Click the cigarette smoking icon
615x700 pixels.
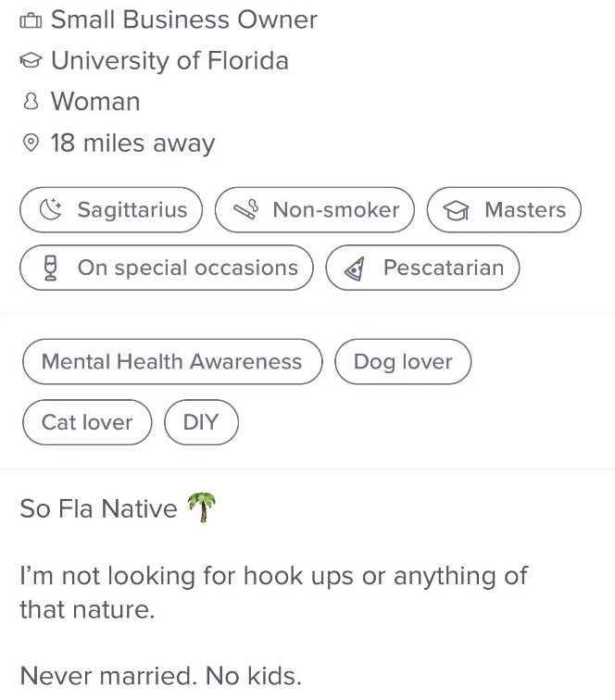(246, 209)
